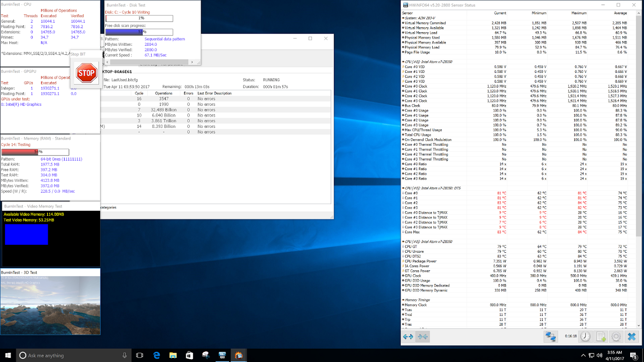644x362 pixels.
Task: Click Sequential data pattern value
Action: 165,39
